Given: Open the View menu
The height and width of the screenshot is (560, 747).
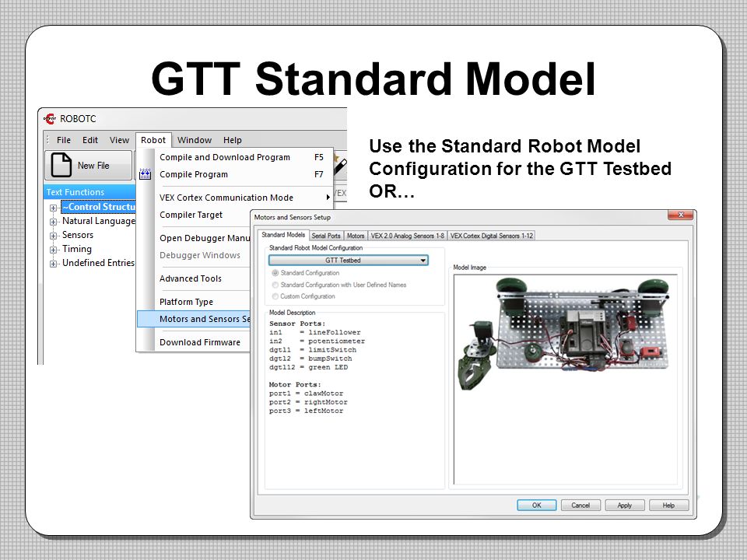Looking at the screenshot, I should pos(119,140).
